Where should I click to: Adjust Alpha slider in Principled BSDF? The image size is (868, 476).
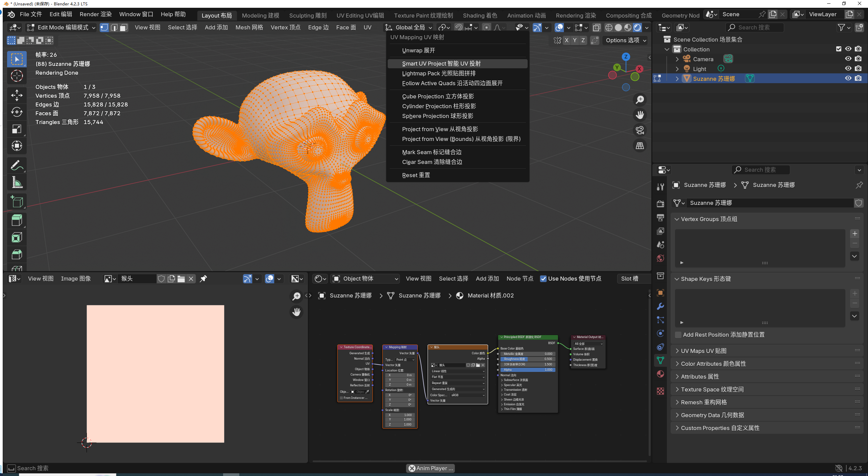[x=527, y=370]
